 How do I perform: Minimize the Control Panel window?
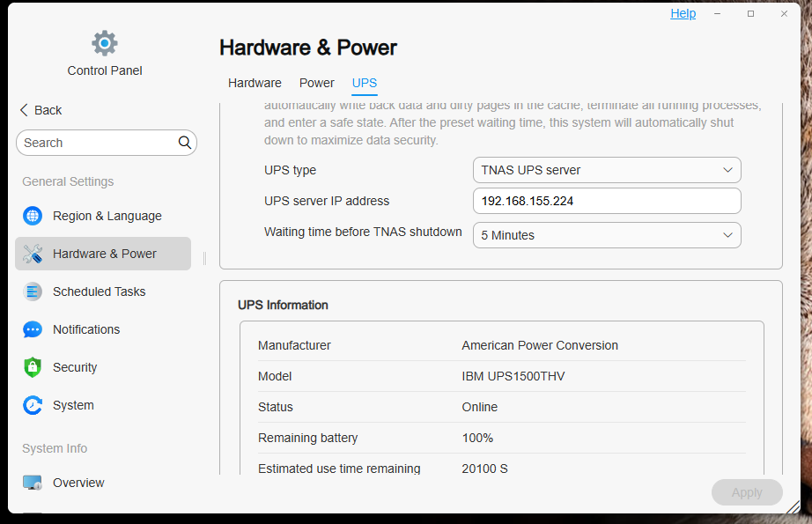point(717,14)
